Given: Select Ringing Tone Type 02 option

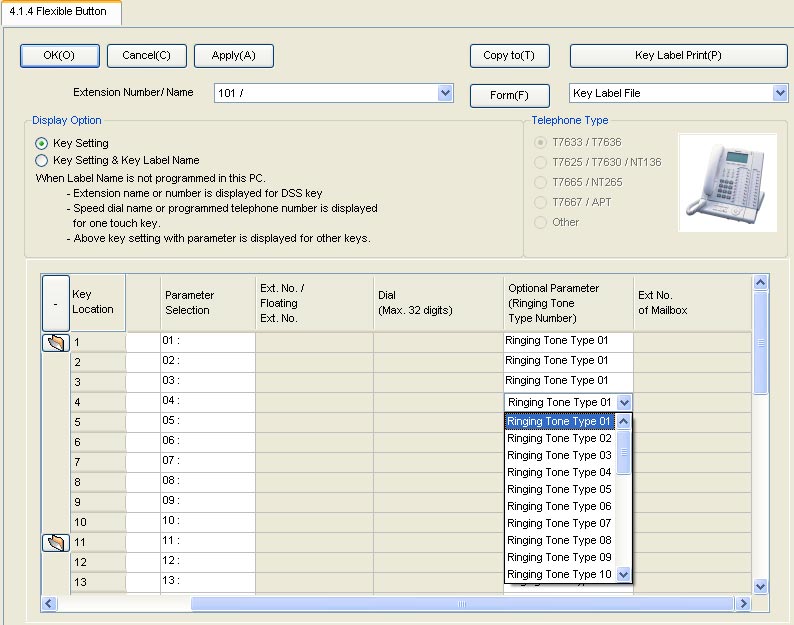Looking at the screenshot, I should click(559, 438).
